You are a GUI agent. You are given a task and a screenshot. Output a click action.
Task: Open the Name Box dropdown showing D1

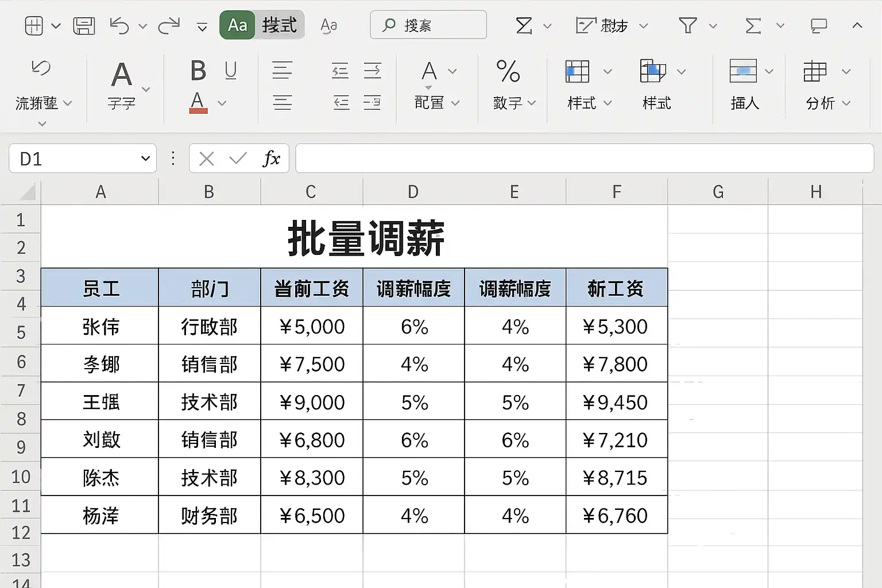(145, 158)
